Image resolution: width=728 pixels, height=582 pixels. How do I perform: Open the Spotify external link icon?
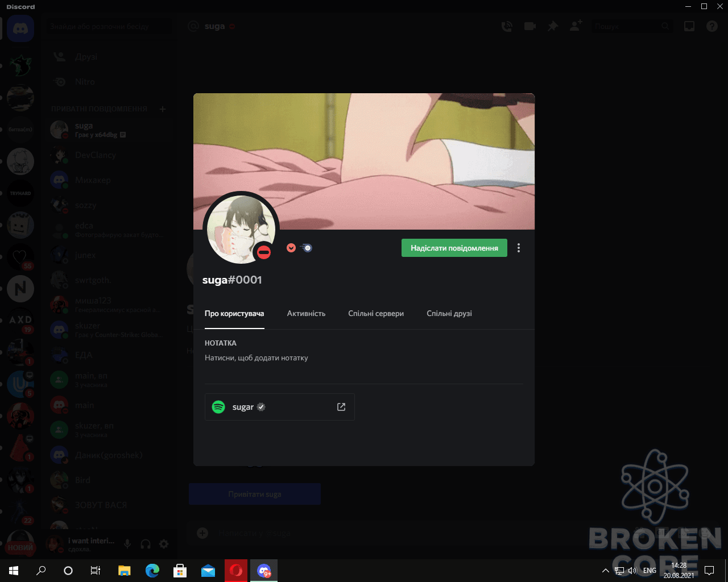point(341,407)
